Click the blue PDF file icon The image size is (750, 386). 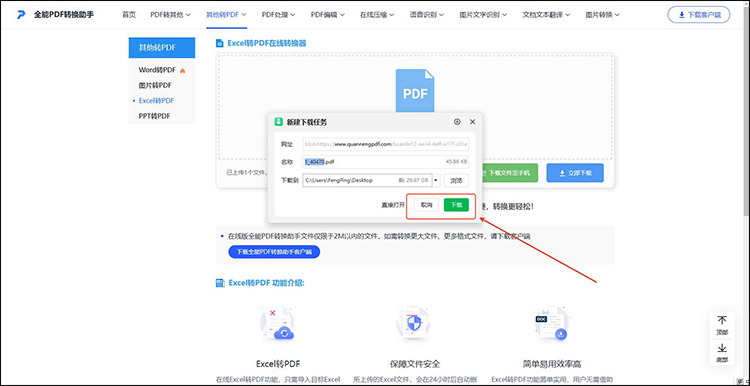pos(415,91)
